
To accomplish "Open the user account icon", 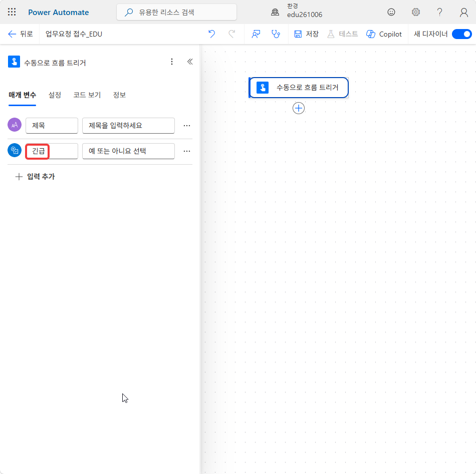I will coord(463,12).
